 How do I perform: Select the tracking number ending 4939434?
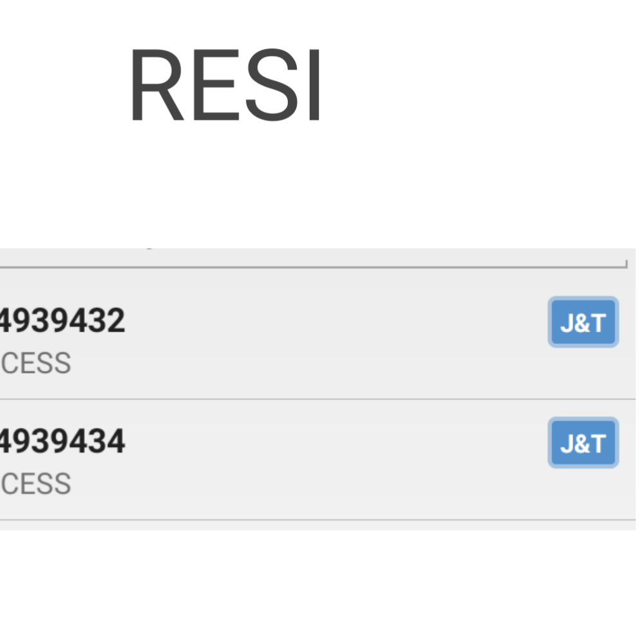click(x=62, y=442)
